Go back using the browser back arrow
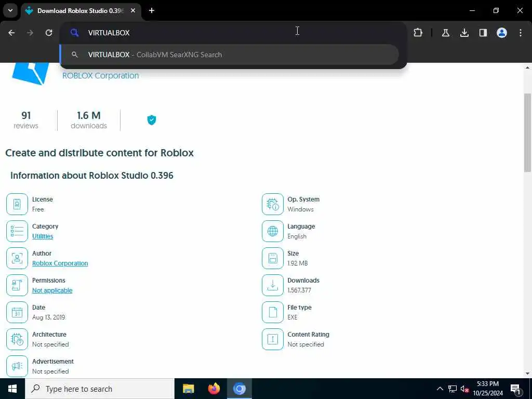The width and height of the screenshot is (532, 399). [11, 33]
